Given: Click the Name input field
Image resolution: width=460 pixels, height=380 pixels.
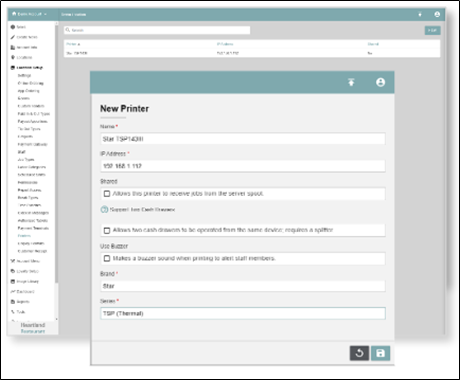Looking at the screenshot, I should (243, 139).
